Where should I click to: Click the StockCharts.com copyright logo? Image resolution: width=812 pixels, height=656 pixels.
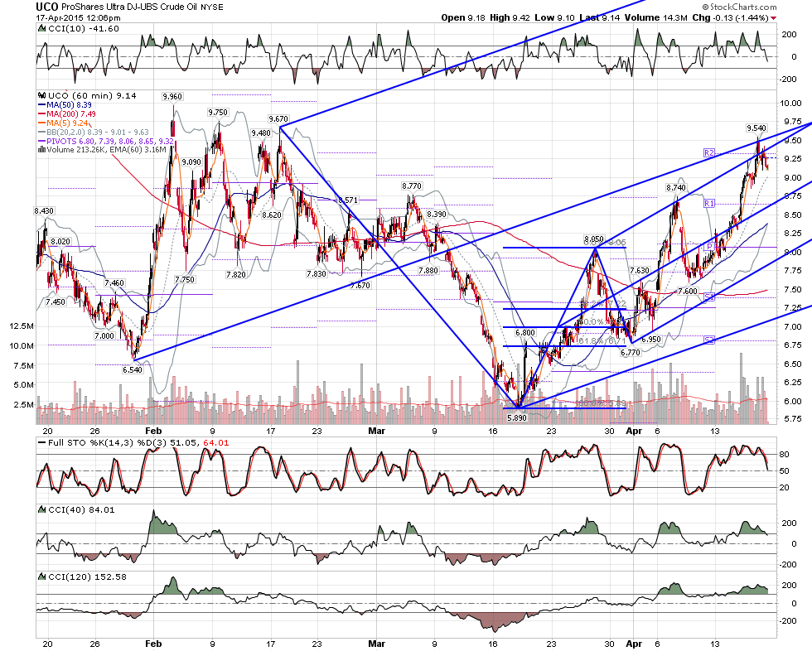pos(739,7)
